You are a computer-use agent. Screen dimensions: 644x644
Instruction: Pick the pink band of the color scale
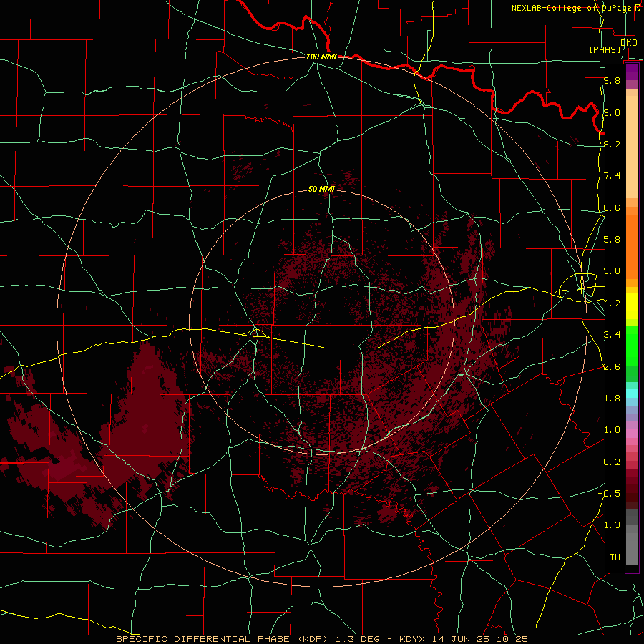(632, 434)
